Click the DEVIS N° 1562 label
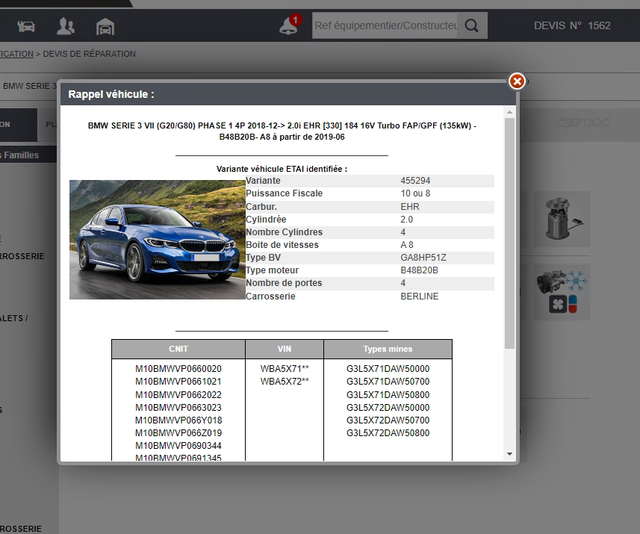 572,26
